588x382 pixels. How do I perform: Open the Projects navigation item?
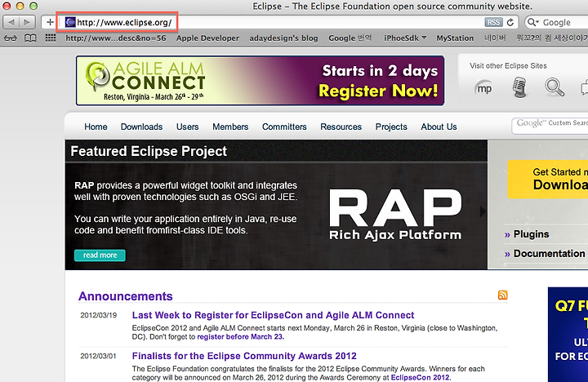click(x=391, y=127)
